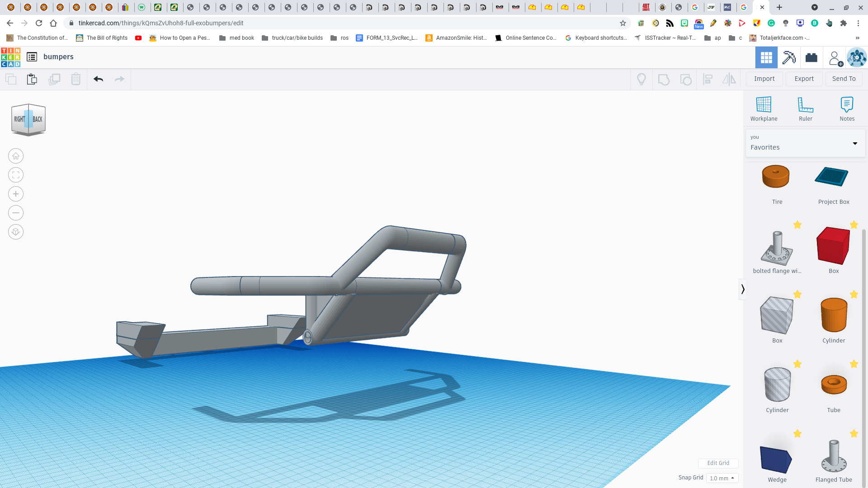
Task: Open truck/car/bike builds bookmarks folder
Action: pyautogui.click(x=292, y=38)
